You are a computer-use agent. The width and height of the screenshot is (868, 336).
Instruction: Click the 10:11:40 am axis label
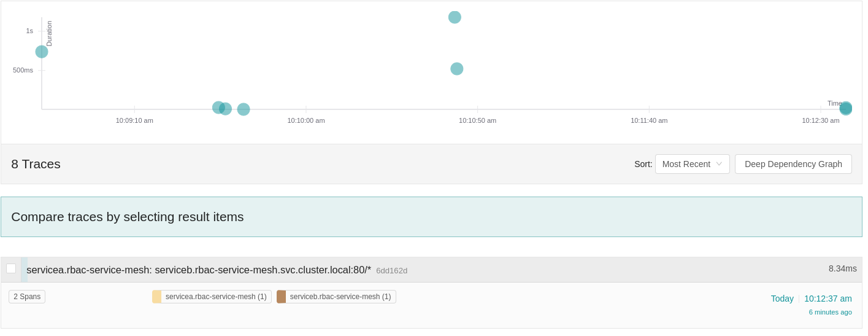click(649, 120)
